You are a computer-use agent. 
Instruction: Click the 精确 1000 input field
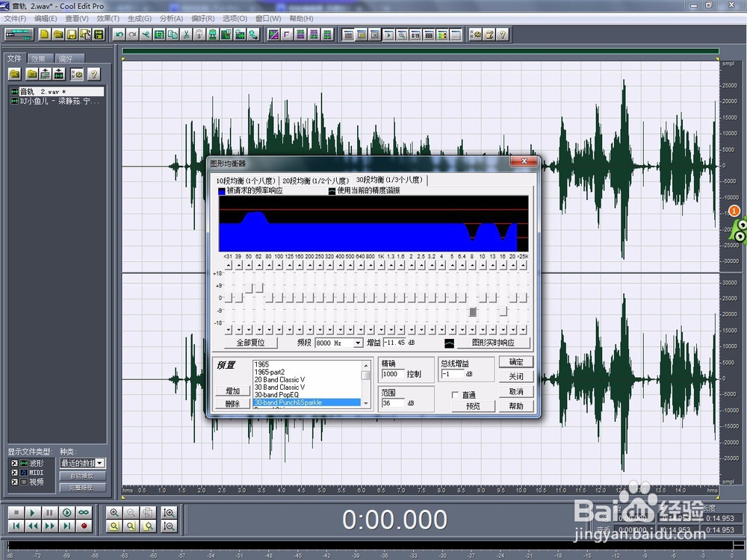click(x=393, y=374)
